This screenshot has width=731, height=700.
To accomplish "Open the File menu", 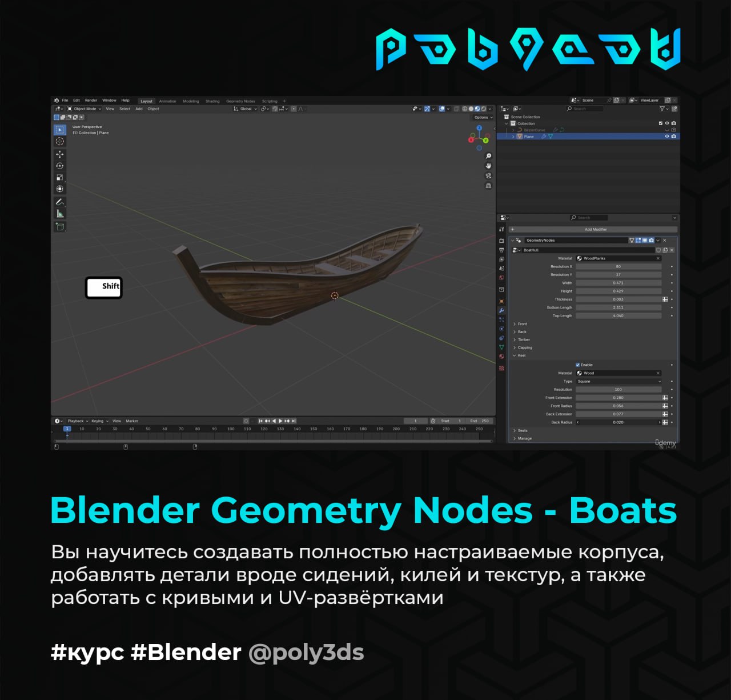I will [65, 100].
